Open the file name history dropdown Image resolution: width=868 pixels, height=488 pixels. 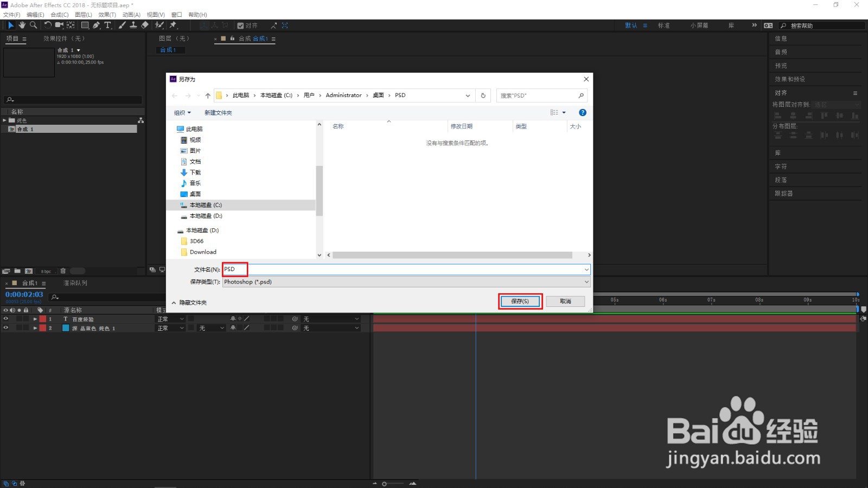click(586, 269)
